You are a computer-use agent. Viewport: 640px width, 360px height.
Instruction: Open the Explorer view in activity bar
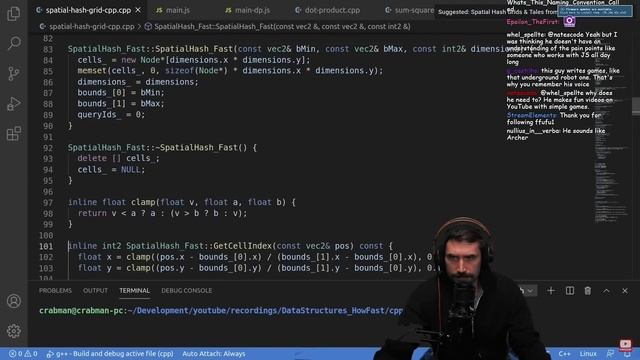pos(13,13)
